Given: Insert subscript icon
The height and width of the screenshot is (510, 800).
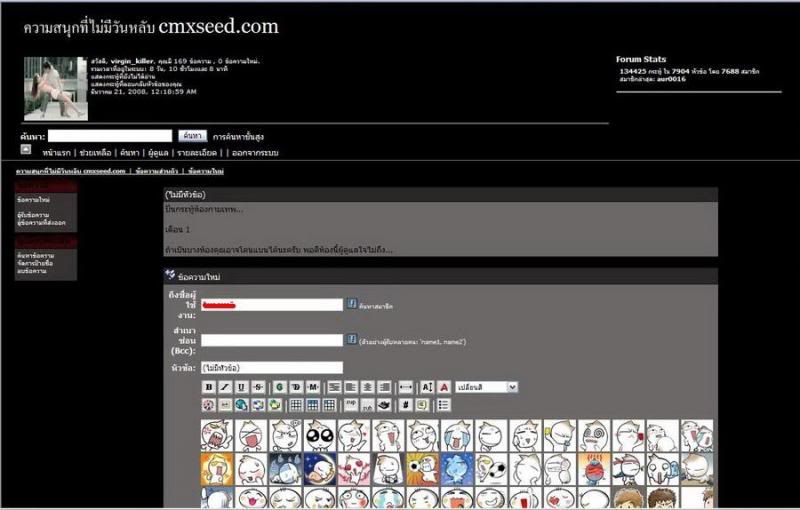Looking at the screenshot, I should (x=368, y=405).
